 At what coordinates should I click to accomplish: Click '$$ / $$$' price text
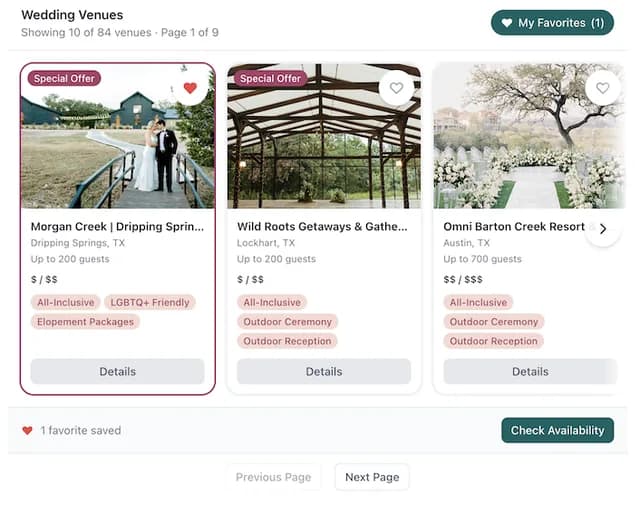pyautogui.click(x=463, y=280)
